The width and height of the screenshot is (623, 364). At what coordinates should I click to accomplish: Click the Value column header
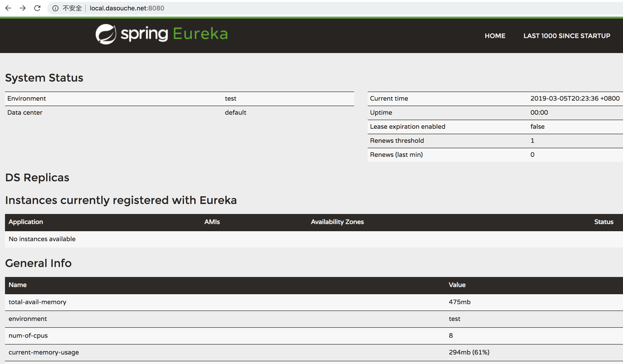pyautogui.click(x=457, y=285)
